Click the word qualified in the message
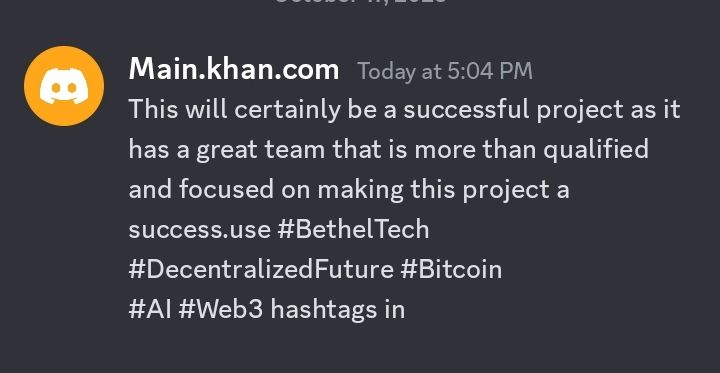The width and height of the screenshot is (720, 373). pyautogui.click(x=596, y=150)
